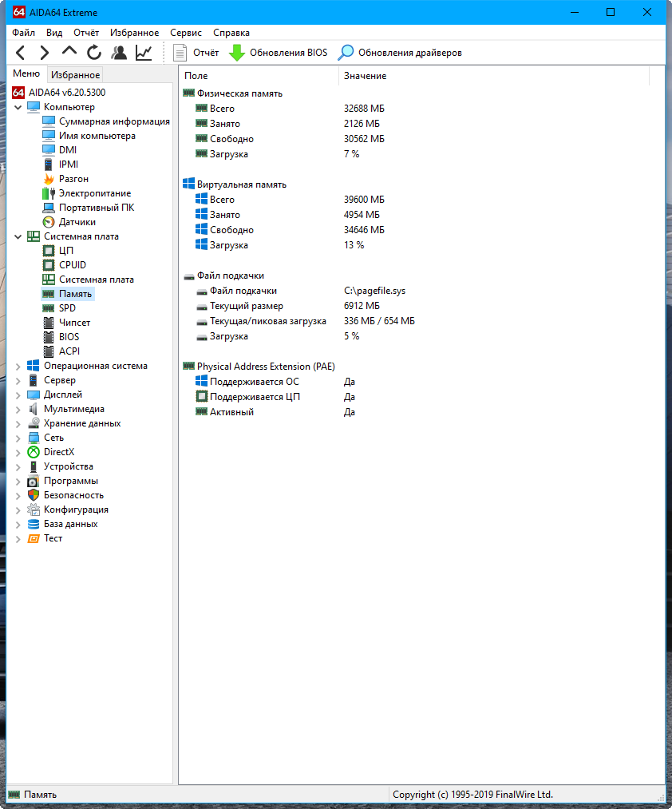Click the Операционная система Windows icon
Image resolution: width=672 pixels, height=809 pixels.
pos(33,366)
